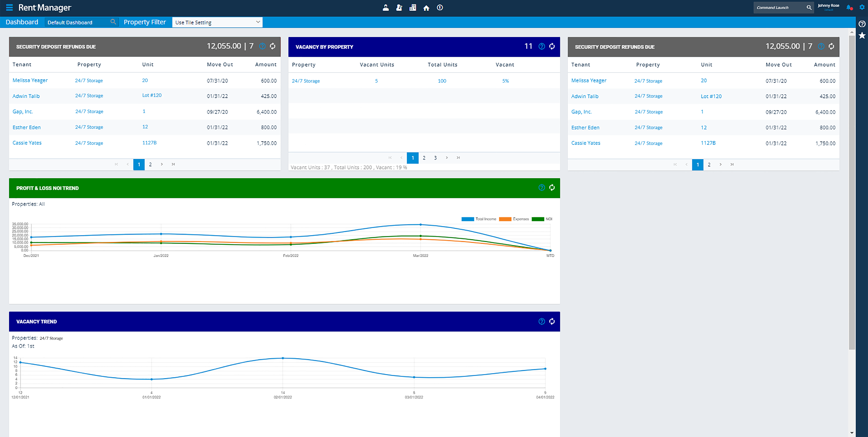Select page 3 in Vacancy By Property pager
The width and height of the screenshot is (868, 437).
(x=435, y=158)
